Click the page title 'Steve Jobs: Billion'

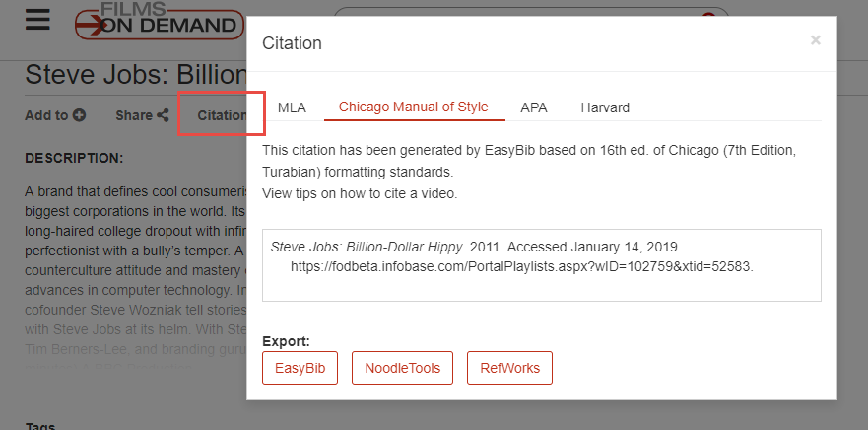(x=136, y=74)
